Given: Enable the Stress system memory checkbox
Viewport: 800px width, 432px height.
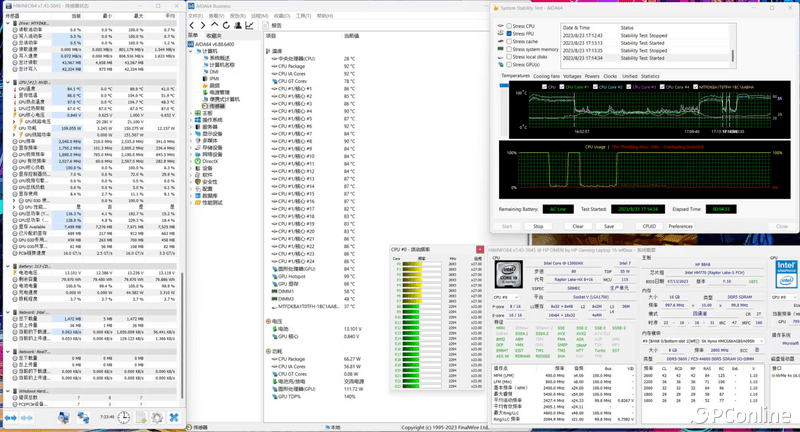Looking at the screenshot, I should (509, 49).
